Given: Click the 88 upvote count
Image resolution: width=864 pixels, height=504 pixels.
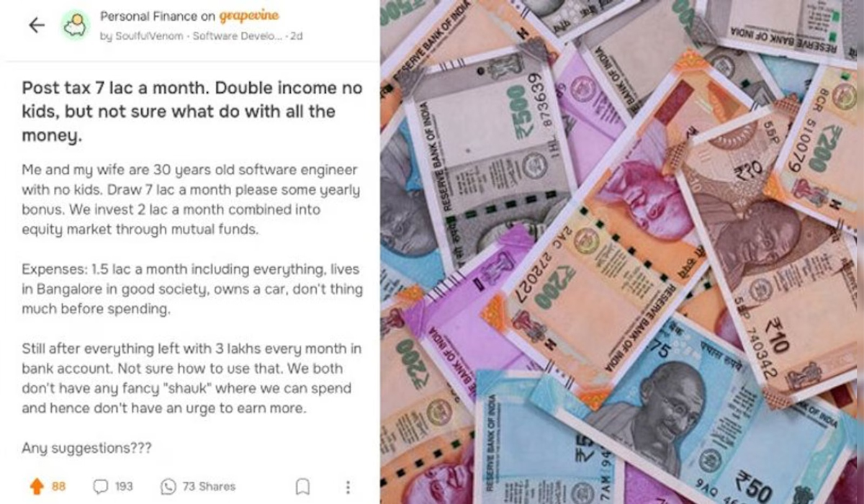Looking at the screenshot, I should point(58,487).
